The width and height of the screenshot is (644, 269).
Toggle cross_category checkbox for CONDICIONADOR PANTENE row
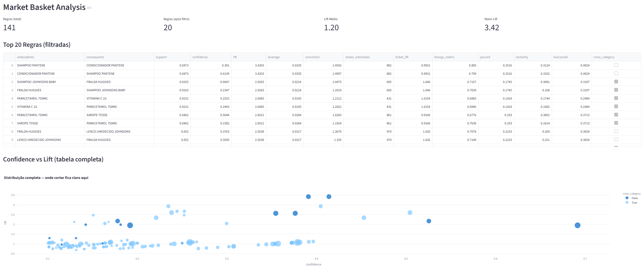click(616, 73)
